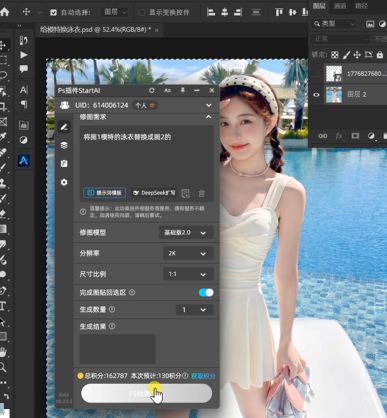The height and width of the screenshot is (418, 387).
Task: Open the 生成数量 dropdown
Action: point(194,310)
